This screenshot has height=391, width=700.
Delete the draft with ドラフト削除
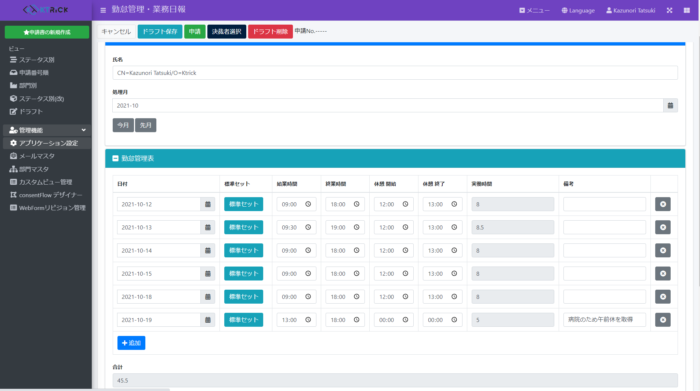[x=271, y=31]
